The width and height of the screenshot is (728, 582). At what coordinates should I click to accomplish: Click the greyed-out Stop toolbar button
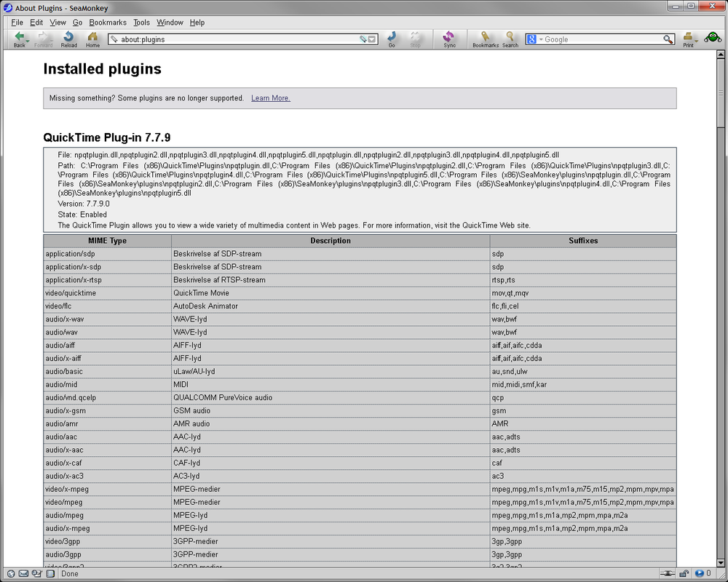coord(415,39)
